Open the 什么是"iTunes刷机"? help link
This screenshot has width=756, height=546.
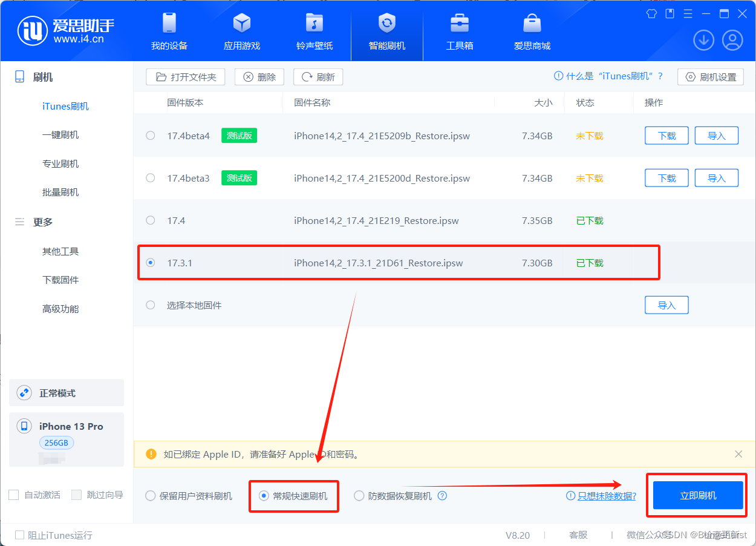point(608,76)
